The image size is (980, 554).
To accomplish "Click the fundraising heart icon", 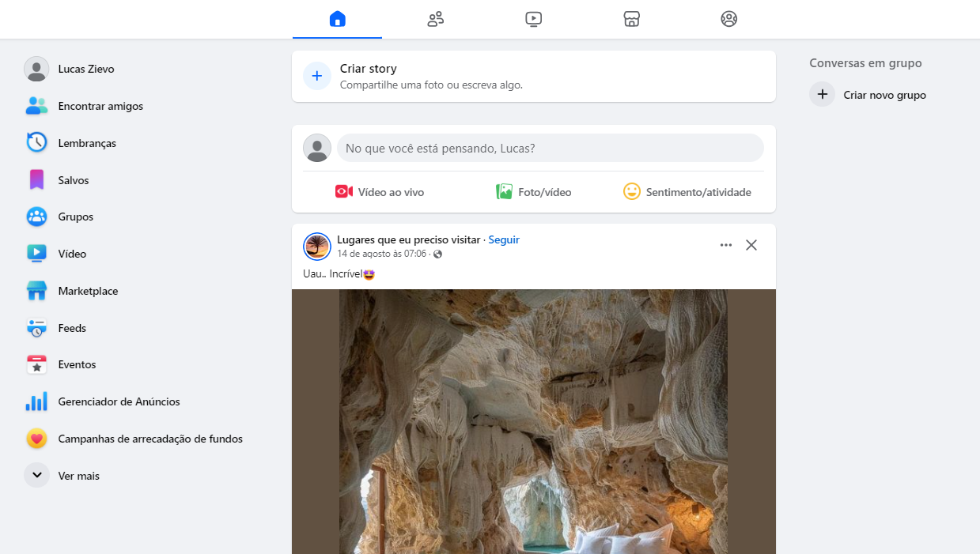I will 36,439.
